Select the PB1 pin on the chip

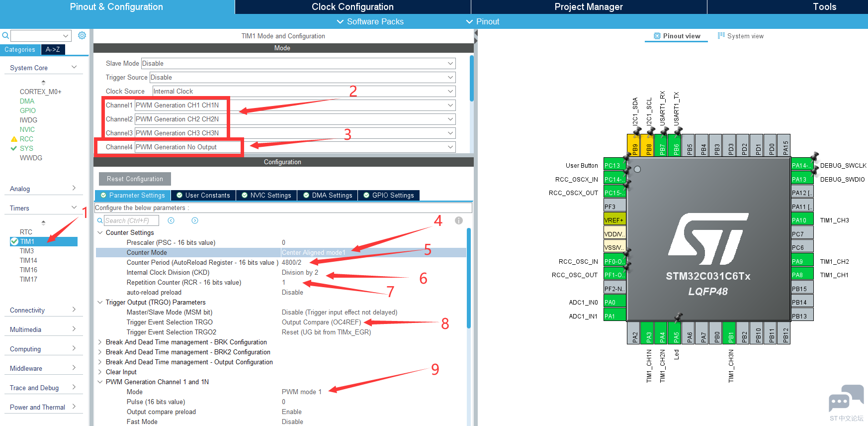[x=730, y=333]
